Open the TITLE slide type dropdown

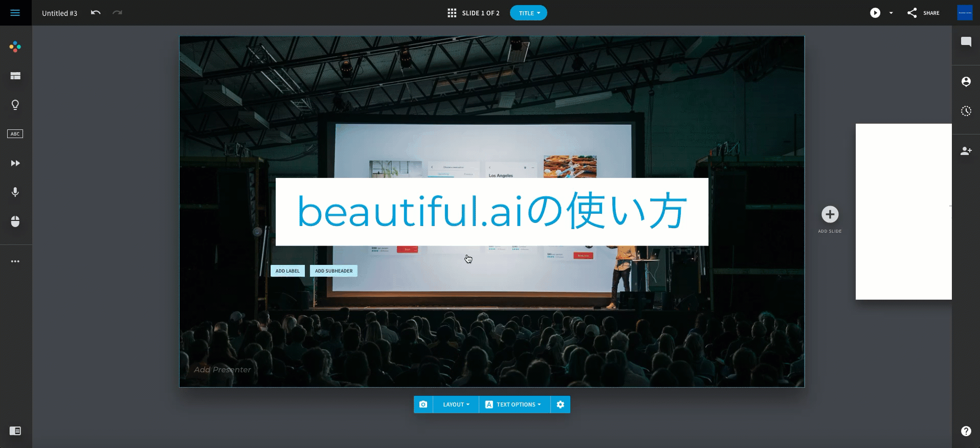(528, 13)
